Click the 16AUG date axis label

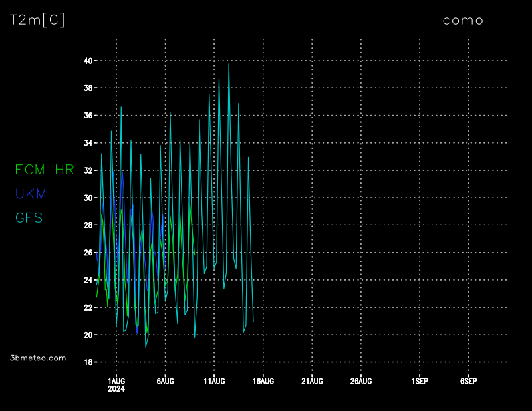pyautogui.click(x=263, y=381)
